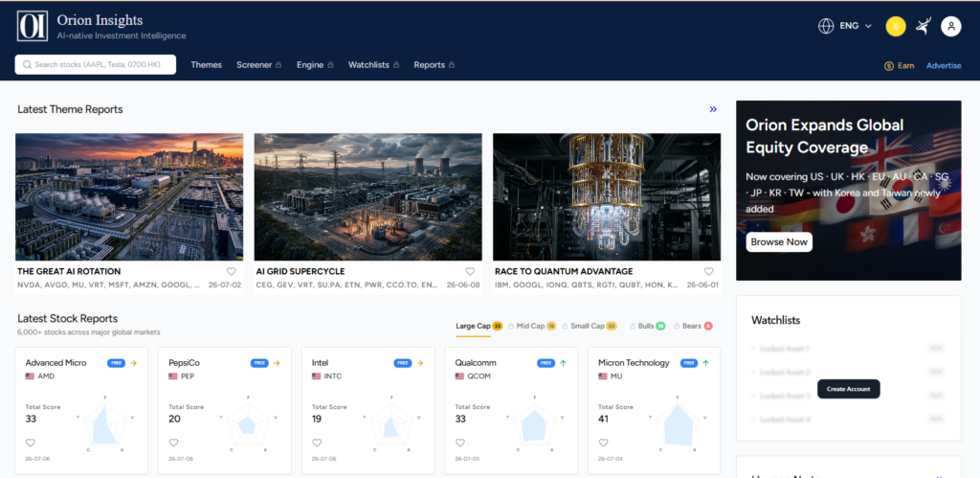Toggle the yellow sun light-mode button

pos(896,26)
